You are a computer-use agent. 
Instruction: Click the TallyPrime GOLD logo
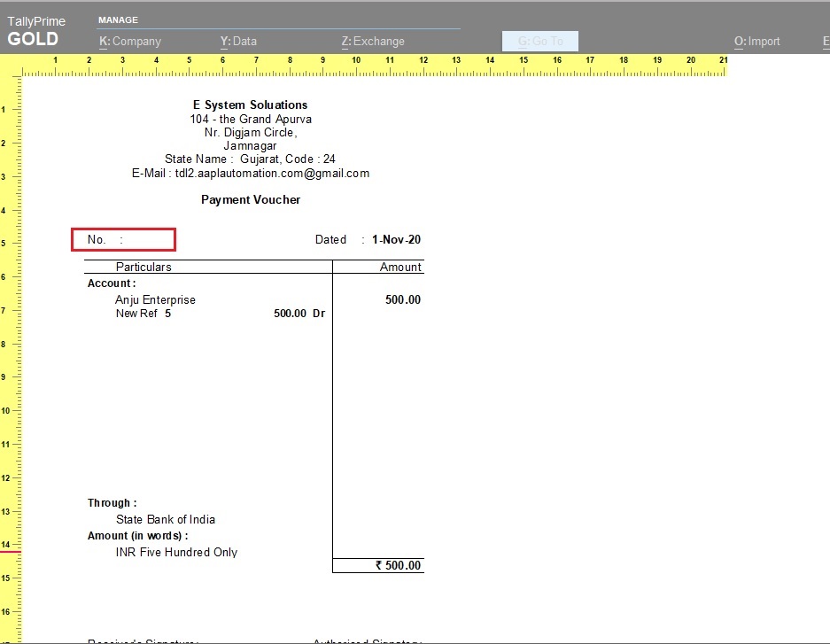(35, 32)
